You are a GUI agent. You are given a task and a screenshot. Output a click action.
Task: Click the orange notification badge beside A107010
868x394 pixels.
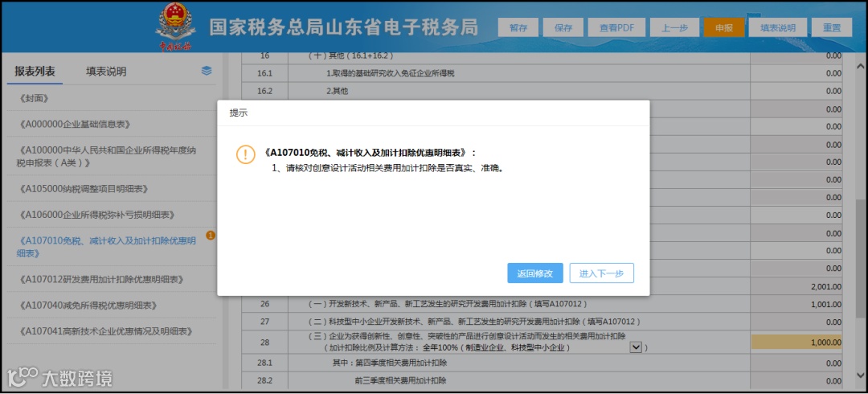tap(211, 236)
